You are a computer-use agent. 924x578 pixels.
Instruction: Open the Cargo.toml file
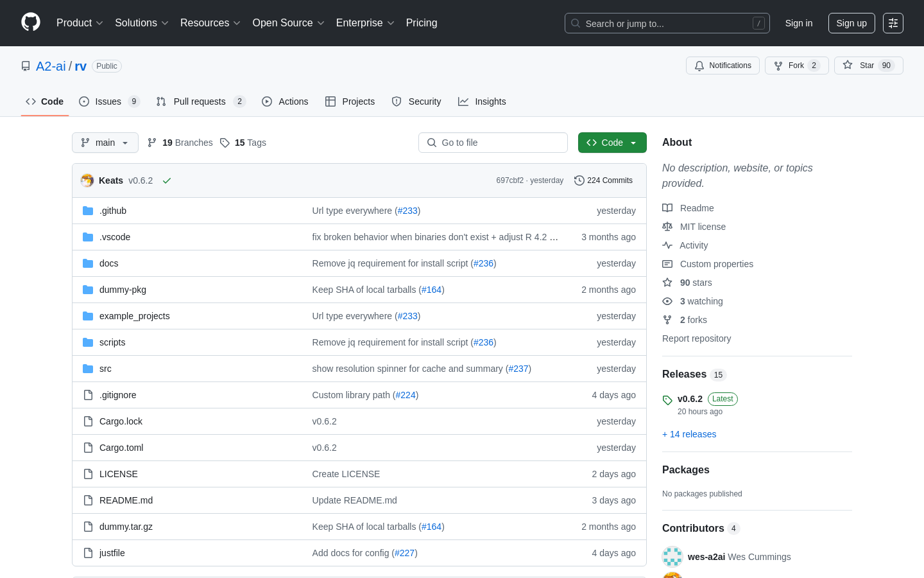(121, 448)
